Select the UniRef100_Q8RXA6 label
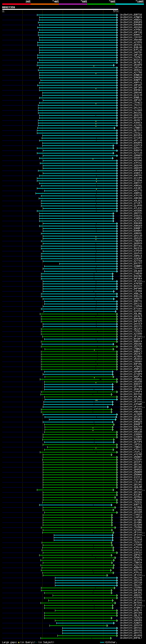Image resolution: width=146 pixels, height=644 pixels. (131, 93)
